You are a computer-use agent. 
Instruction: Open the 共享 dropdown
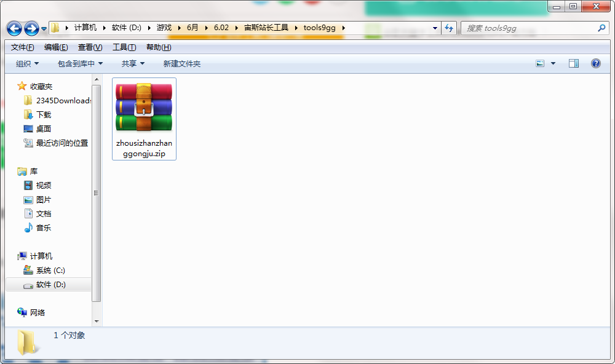[133, 63]
